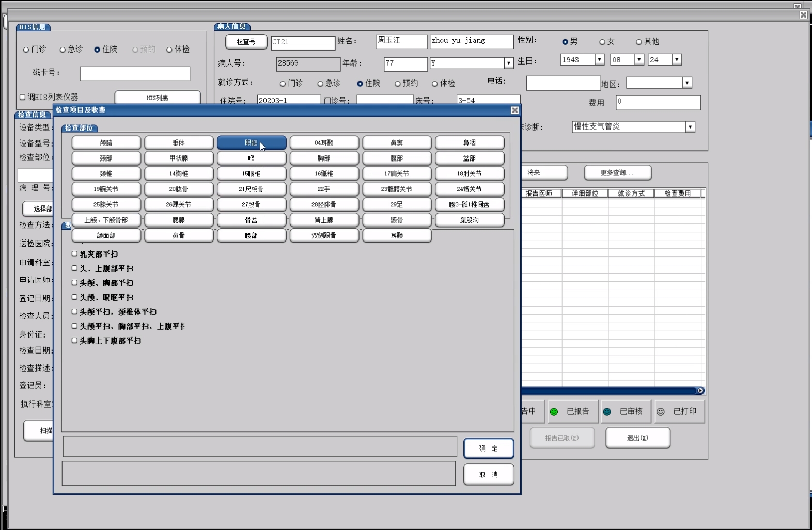Click the table horizontal scrollbar right arrow
Viewport: 812px width, 530px height.
tap(700, 391)
